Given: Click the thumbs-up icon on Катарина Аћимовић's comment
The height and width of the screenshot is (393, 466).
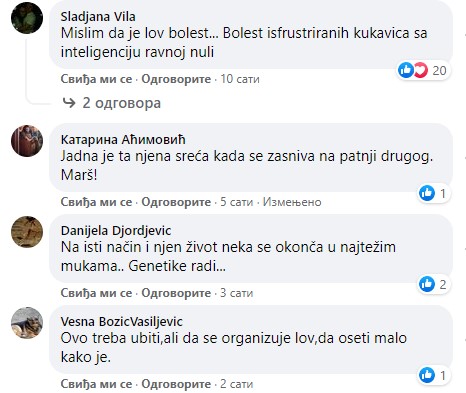Looking at the screenshot, I should [427, 193].
